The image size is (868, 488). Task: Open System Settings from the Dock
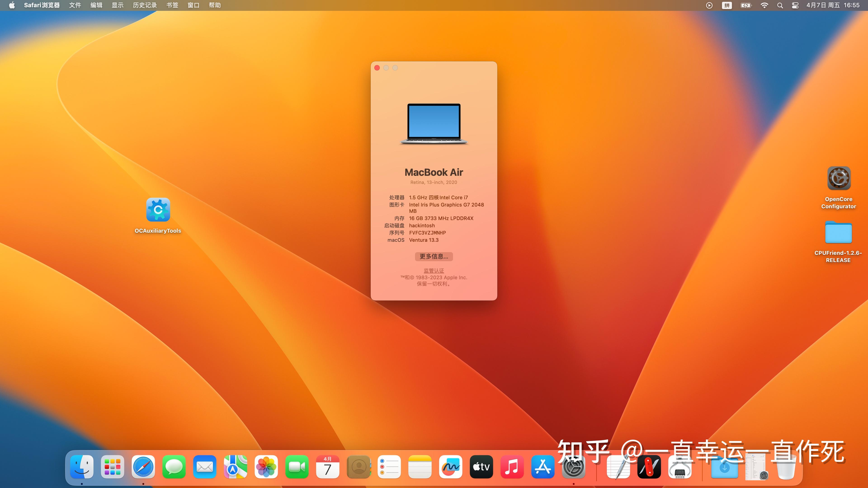(573, 467)
